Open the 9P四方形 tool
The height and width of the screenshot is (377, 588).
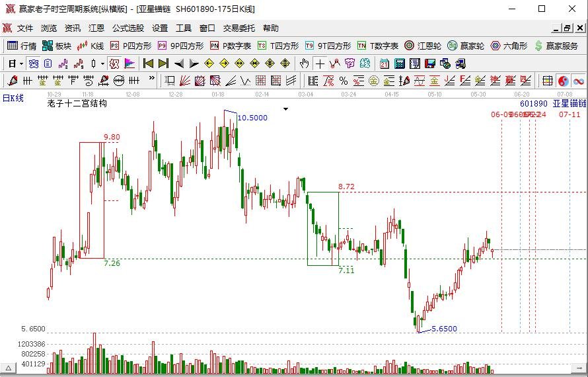(x=180, y=46)
